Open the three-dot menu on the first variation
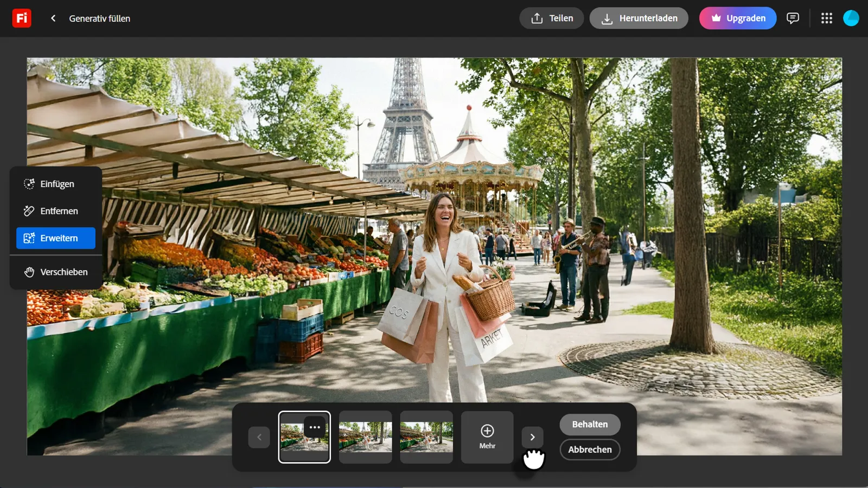 315,427
